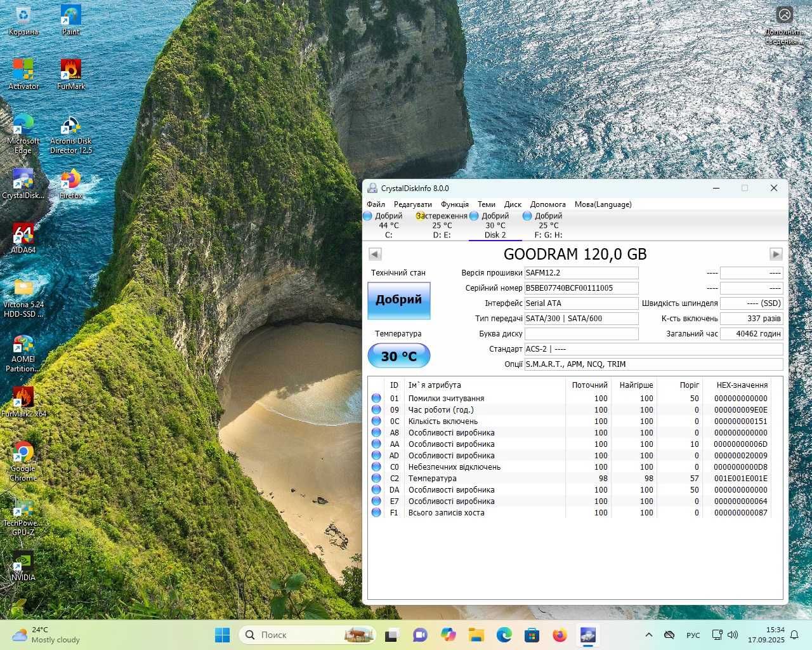Select the D: E: drive with Застереження status
This screenshot has height=650, width=812.
coord(442,225)
